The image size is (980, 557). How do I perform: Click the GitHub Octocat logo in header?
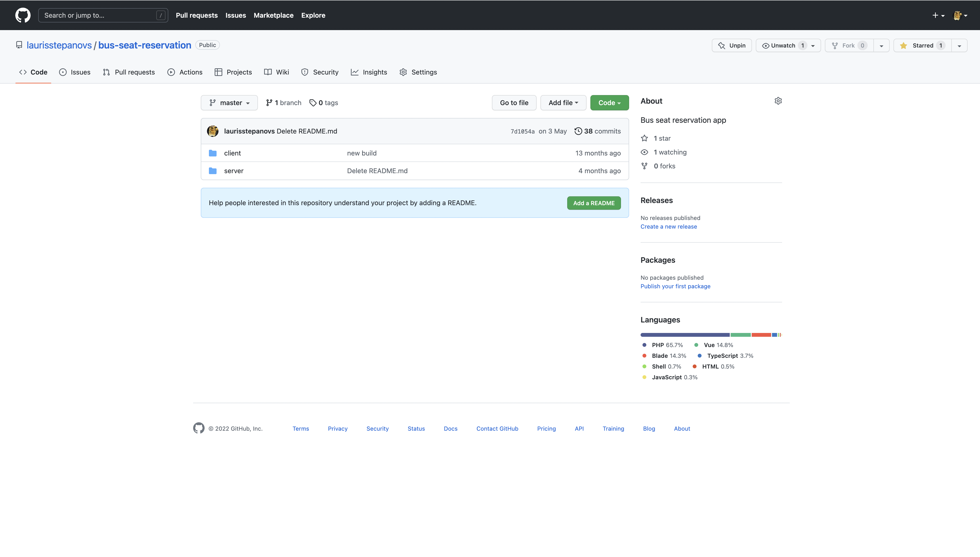(23, 15)
